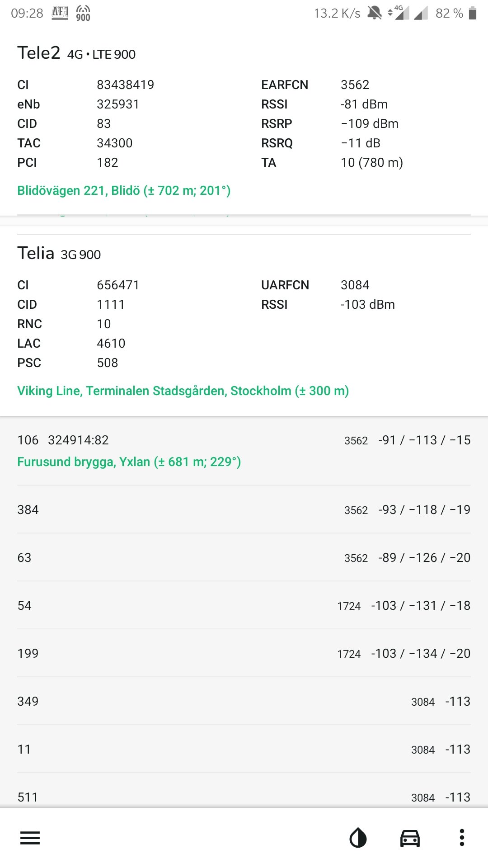This screenshot has height=868, width=488.
Task: Select neighbor cell 199 on EARFCN 1724
Action: 244,653
